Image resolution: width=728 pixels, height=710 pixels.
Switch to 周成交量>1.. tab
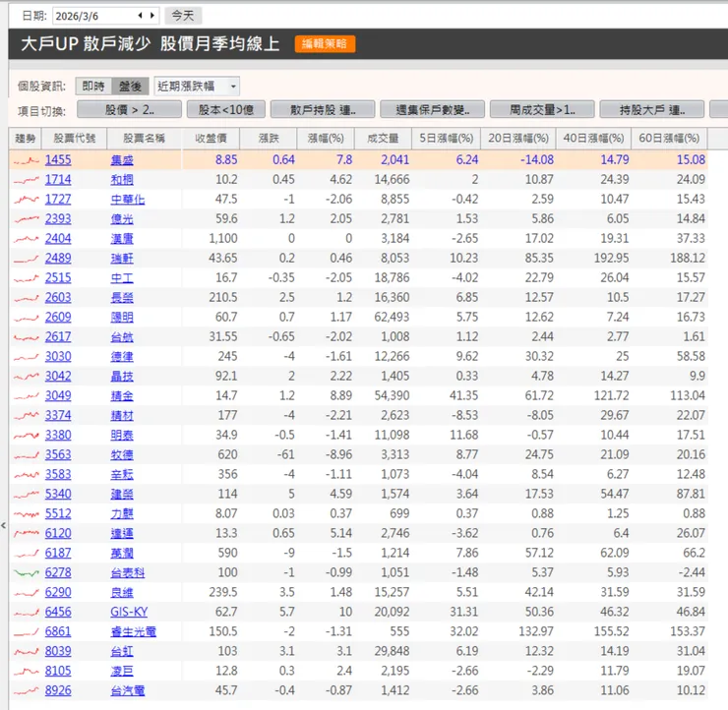coord(542,110)
